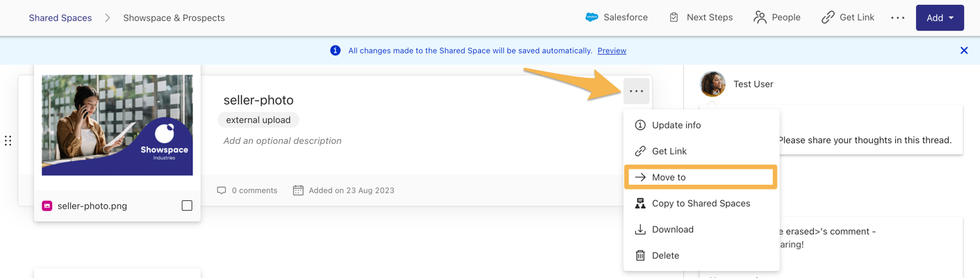Click the Salesforce cloud icon
Image resolution: width=980 pixels, height=278 pixels.
coord(591,17)
